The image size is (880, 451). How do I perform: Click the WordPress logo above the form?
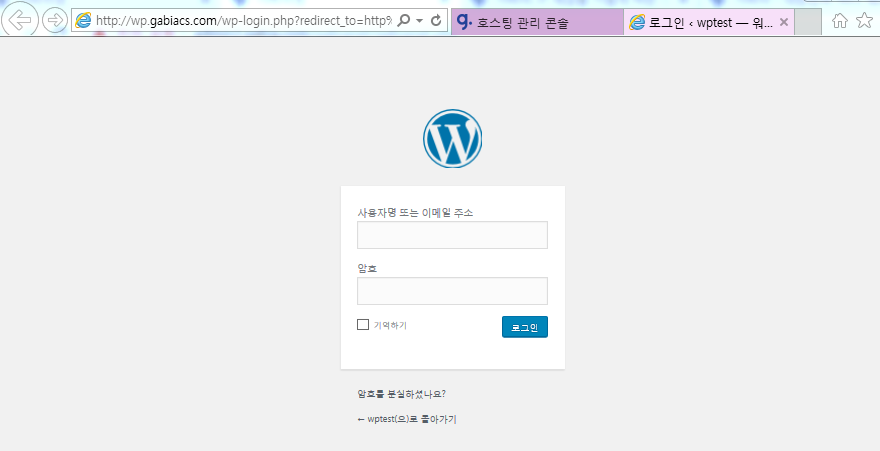point(452,139)
